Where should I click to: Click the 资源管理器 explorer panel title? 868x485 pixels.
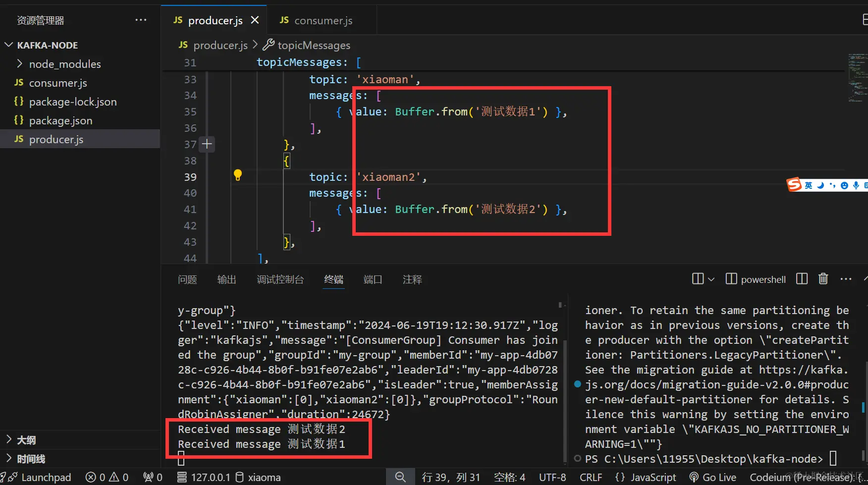coord(41,20)
